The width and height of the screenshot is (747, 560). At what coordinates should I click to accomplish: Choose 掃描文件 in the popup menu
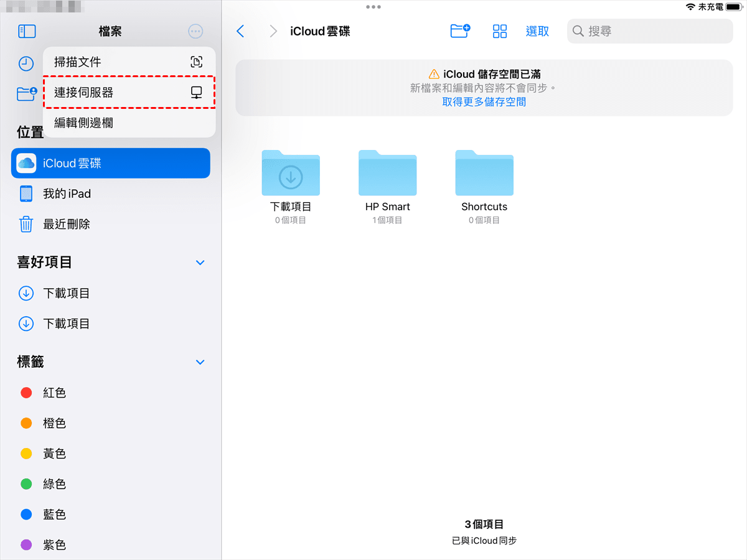pyautogui.click(x=129, y=62)
